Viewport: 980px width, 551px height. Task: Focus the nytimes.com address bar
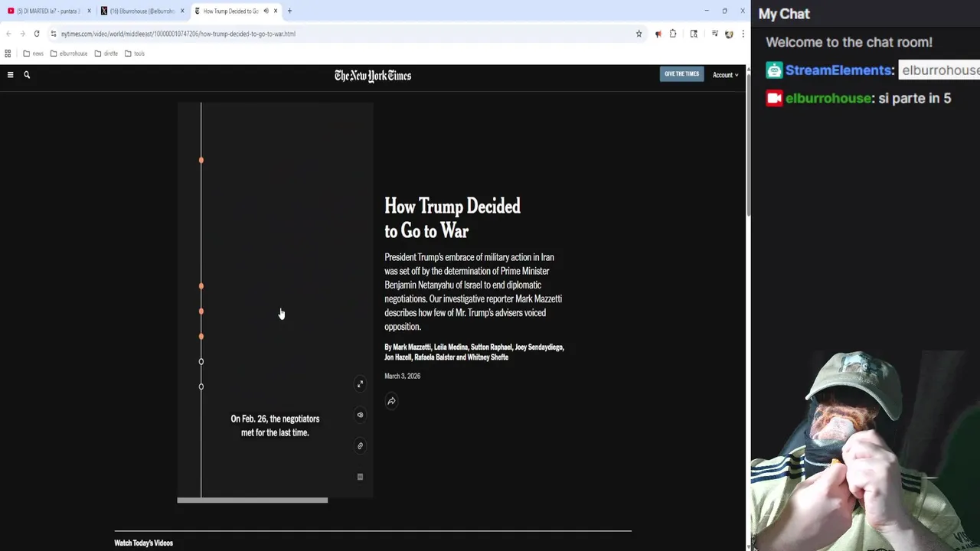click(345, 34)
